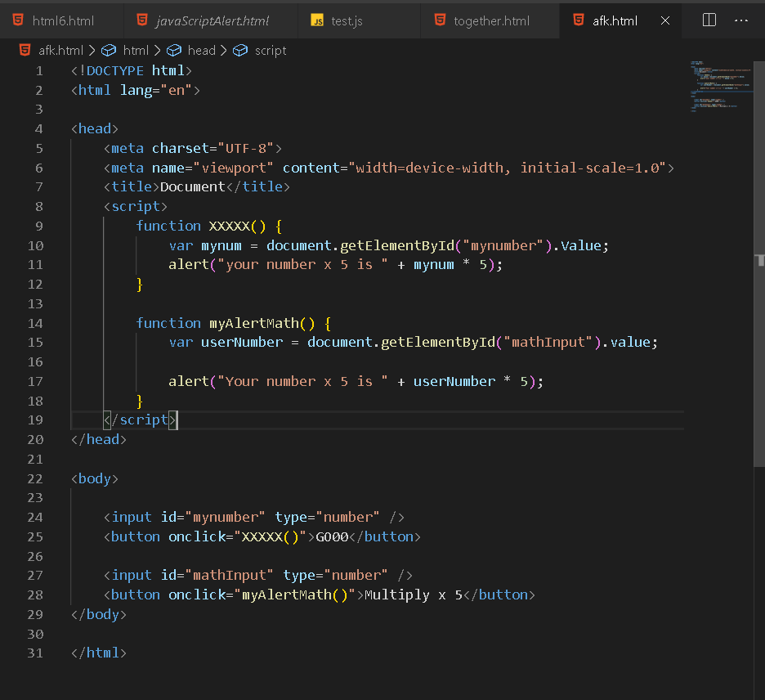The height and width of the screenshot is (700, 765).
Task: Click the word Document in the title tag
Action: [192, 187]
